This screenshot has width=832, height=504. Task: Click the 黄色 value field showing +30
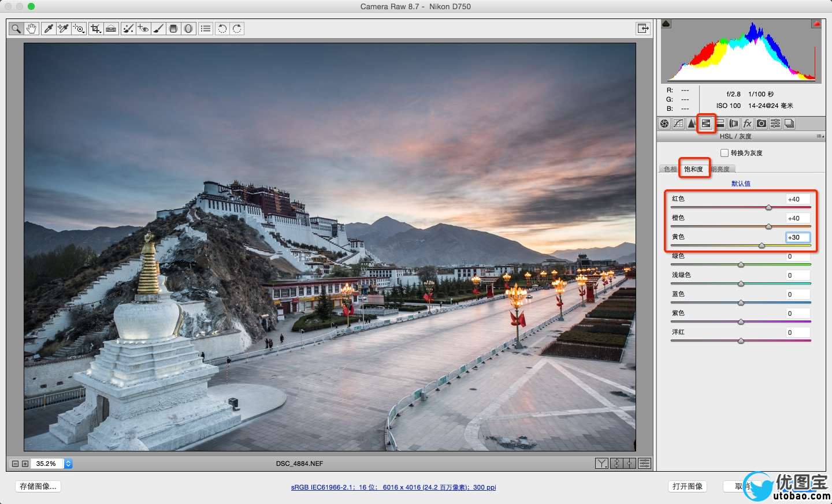(798, 237)
